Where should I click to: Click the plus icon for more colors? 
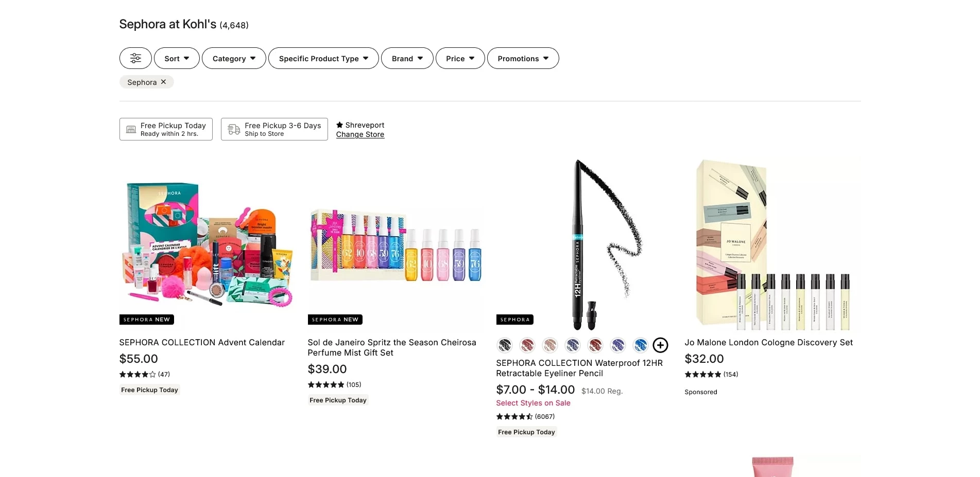click(660, 345)
